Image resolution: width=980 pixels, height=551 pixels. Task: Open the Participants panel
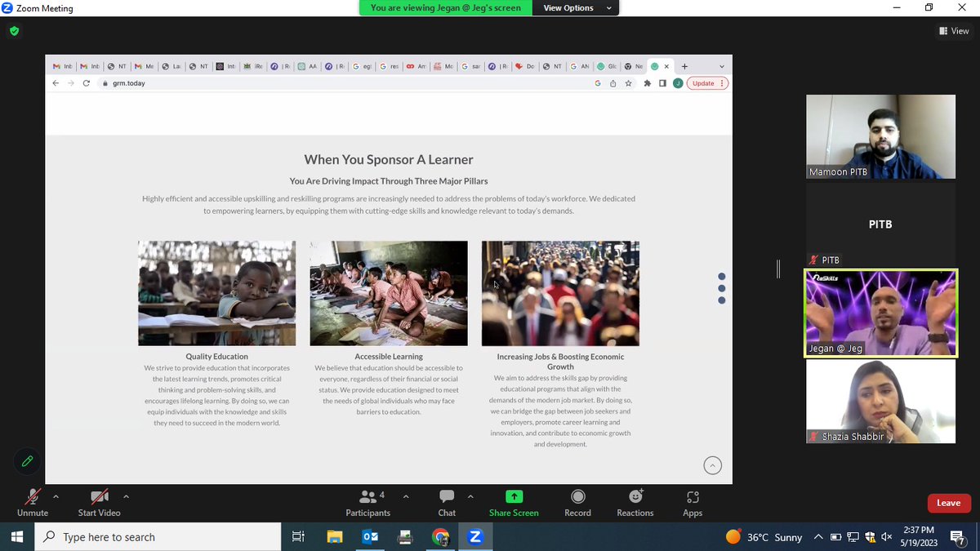pyautogui.click(x=368, y=502)
